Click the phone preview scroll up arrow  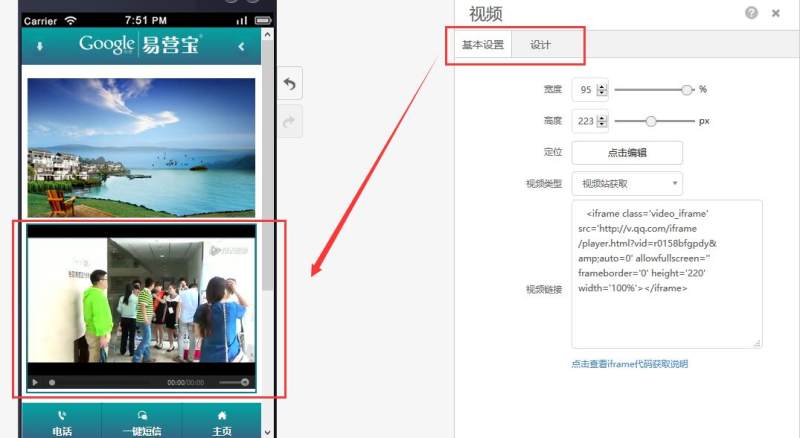click(267, 35)
